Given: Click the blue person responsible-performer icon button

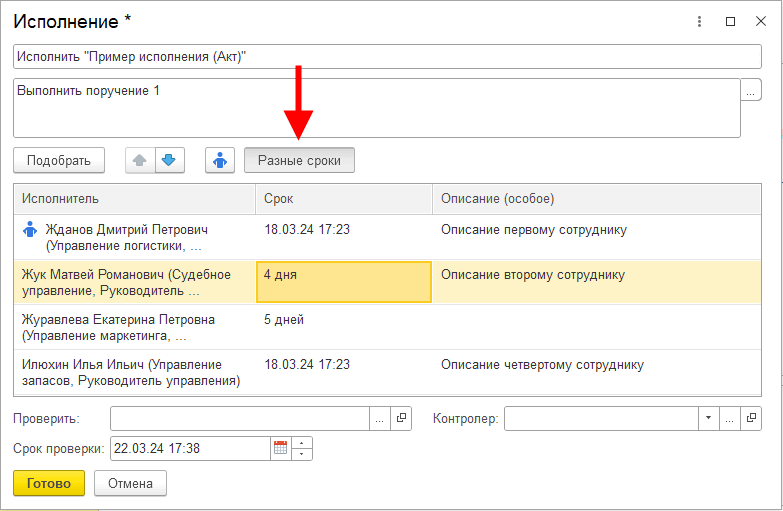Looking at the screenshot, I should click(220, 160).
